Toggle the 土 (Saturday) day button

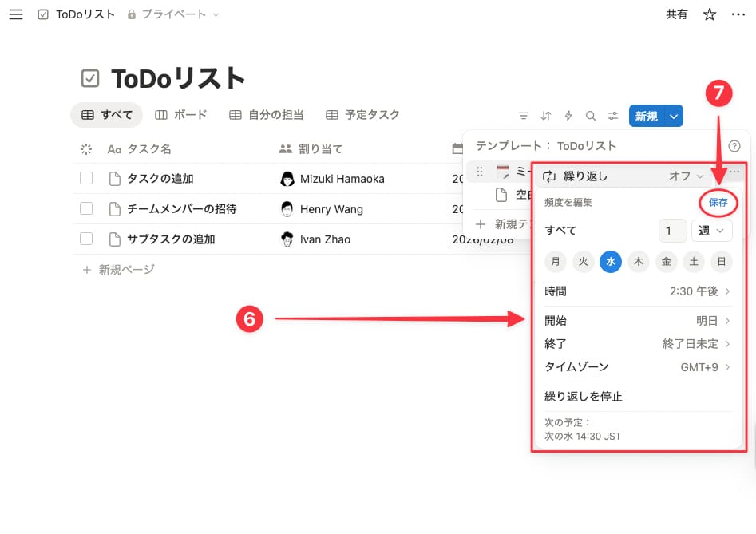pyautogui.click(x=694, y=261)
